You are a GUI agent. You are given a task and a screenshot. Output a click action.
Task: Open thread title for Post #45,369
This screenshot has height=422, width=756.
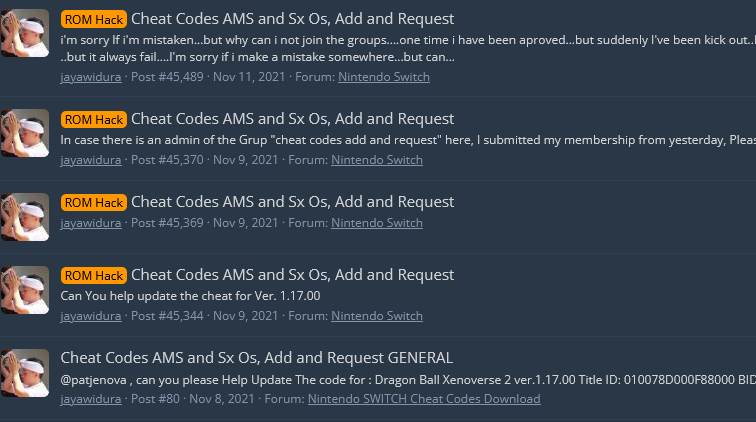292,202
